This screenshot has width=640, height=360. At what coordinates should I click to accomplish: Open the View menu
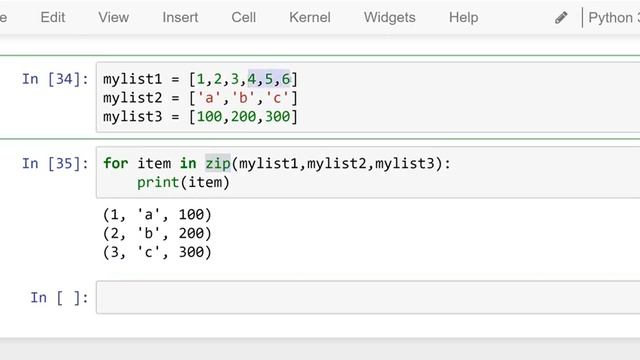point(113,18)
